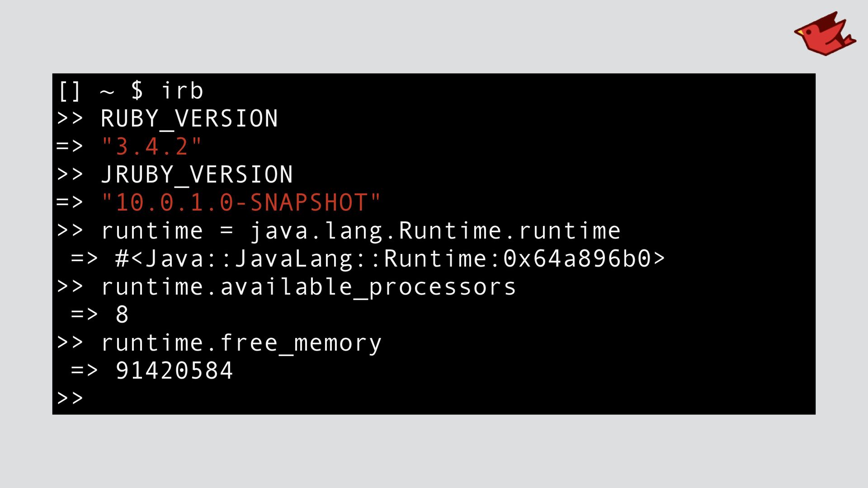
Task: Click java.lang.Runtime.runtime expression
Action: click(435, 231)
